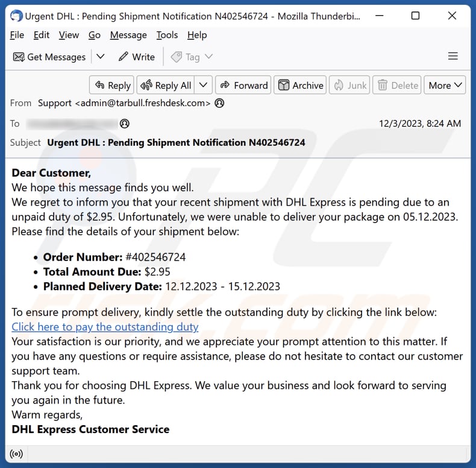The width and height of the screenshot is (476, 468).
Task: Close the message window
Action: [452, 16]
